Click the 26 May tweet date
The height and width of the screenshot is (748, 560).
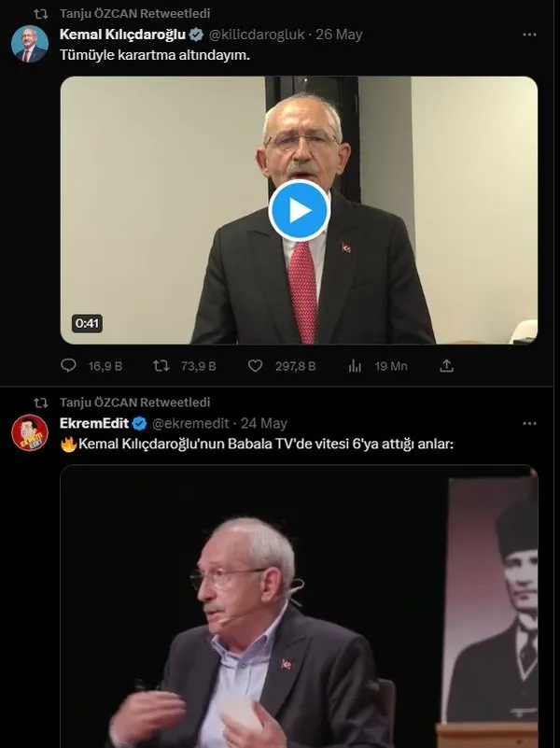point(340,35)
